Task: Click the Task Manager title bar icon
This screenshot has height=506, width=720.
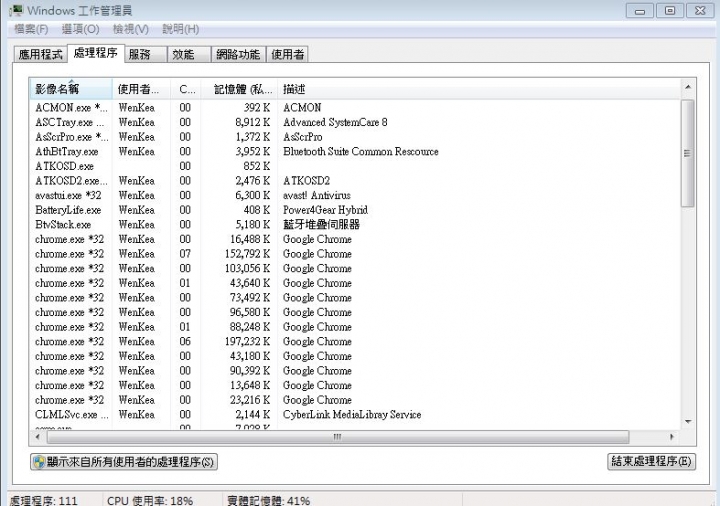Action: point(16,10)
